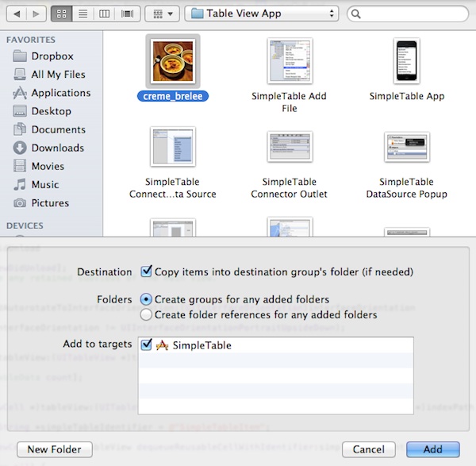Open Dropbox in the sidebar

pyautogui.click(x=52, y=56)
